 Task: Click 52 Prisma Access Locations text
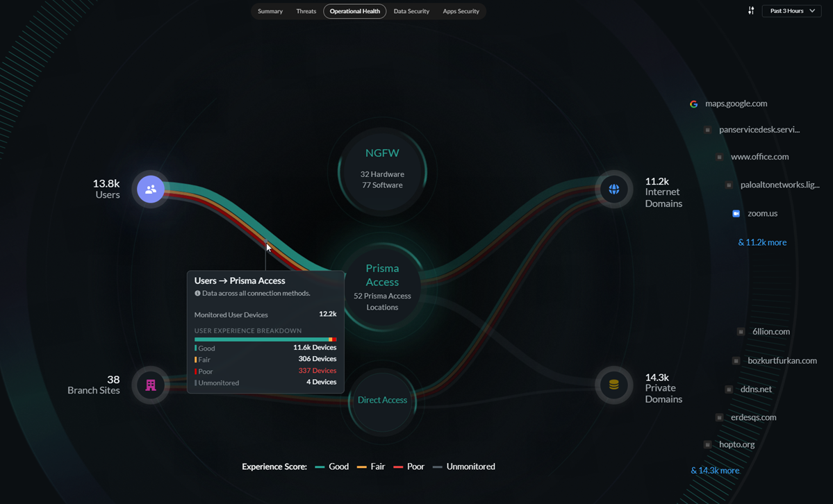coord(383,302)
